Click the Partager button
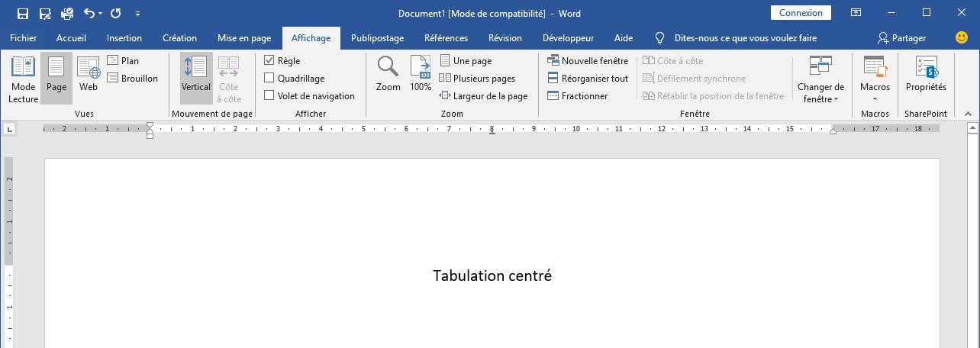The width and height of the screenshot is (980, 348). click(x=901, y=38)
